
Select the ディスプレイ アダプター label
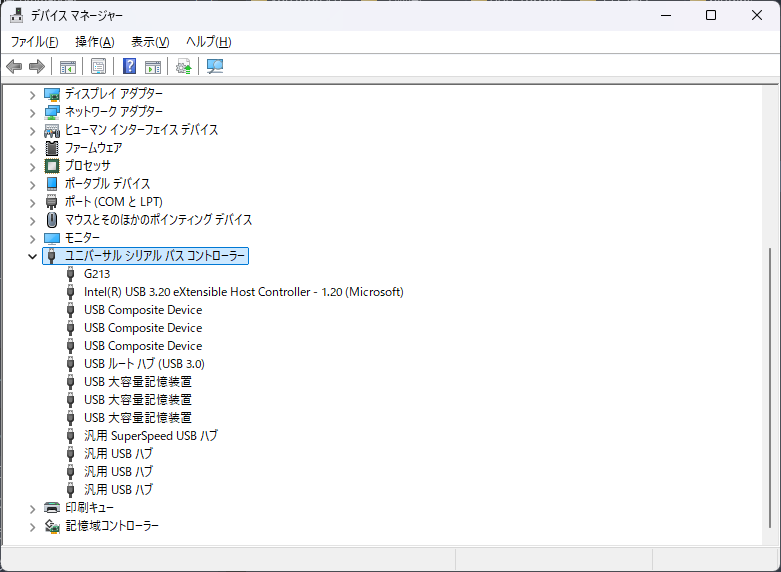pos(114,94)
